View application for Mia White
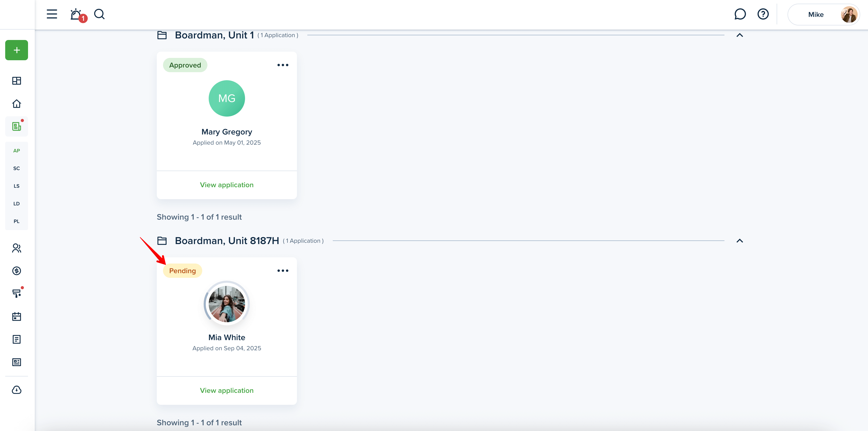The height and width of the screenshot is (431, 868). coord(227,390)
